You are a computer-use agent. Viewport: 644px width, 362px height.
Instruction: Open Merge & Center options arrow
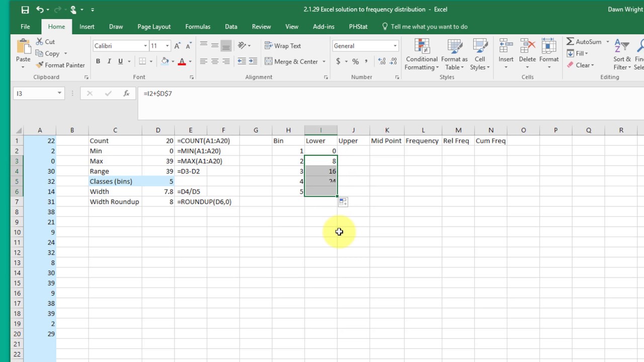[324, 61]
